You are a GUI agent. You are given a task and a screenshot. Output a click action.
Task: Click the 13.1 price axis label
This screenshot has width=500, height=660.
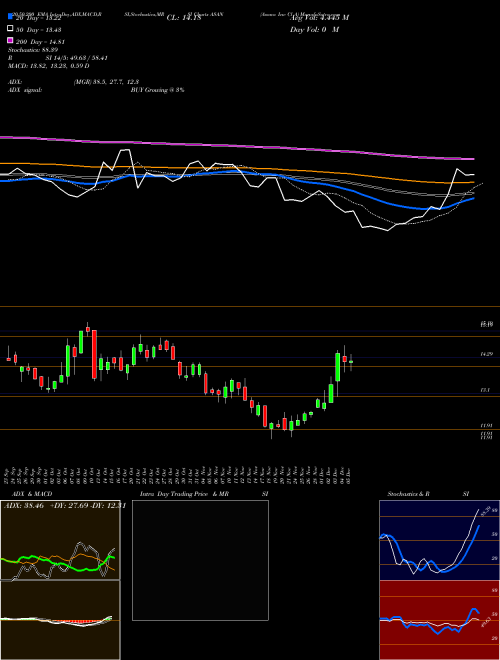pyautogui.click(x=485, y=390)
